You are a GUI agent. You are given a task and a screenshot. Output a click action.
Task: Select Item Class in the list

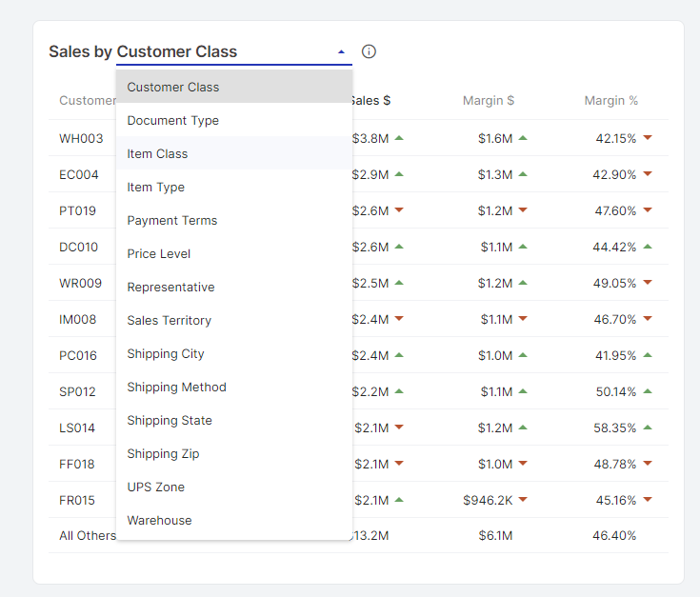click(158, 153)
